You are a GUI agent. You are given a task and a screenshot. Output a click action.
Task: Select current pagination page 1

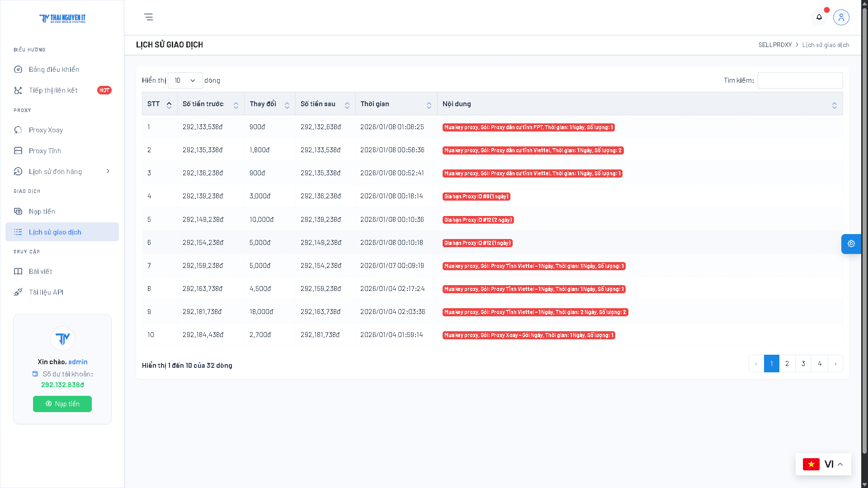tap(772, 363)
